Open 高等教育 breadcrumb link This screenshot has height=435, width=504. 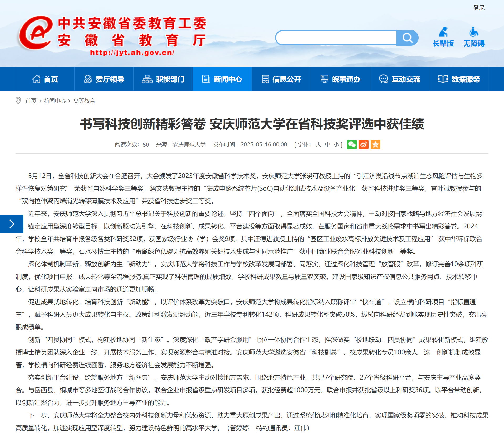[84, 101]
